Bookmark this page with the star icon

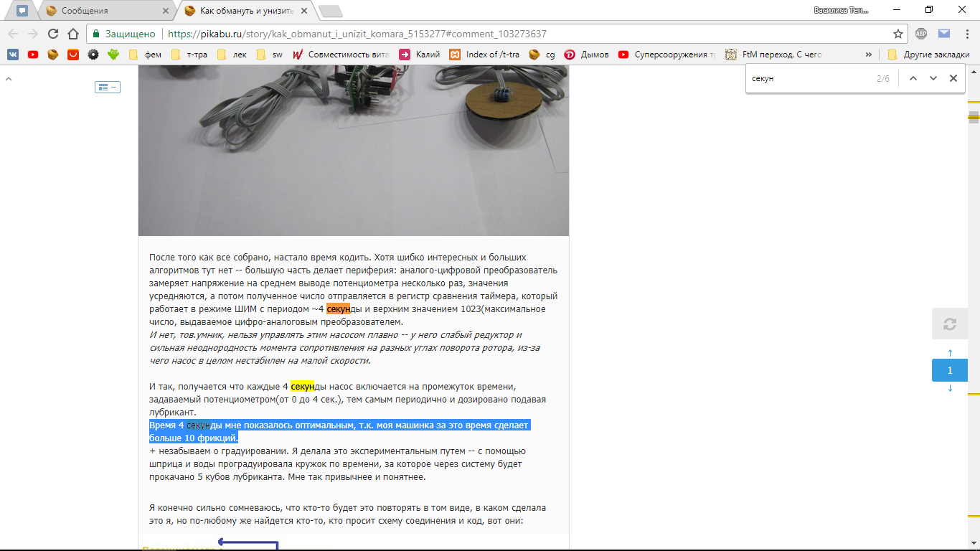[x=898, y=34]
